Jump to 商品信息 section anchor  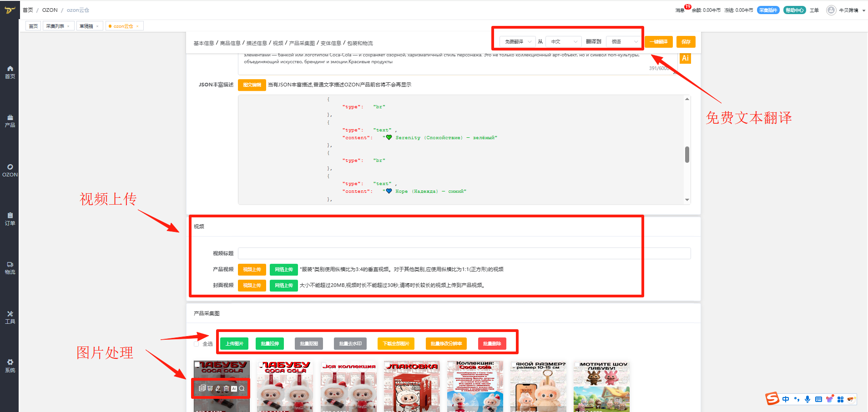[x=230, y=43]
